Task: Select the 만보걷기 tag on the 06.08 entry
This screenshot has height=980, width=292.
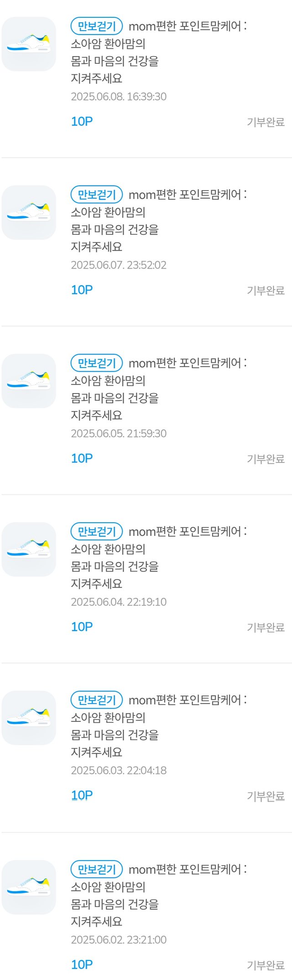Action: coord(97,26)
